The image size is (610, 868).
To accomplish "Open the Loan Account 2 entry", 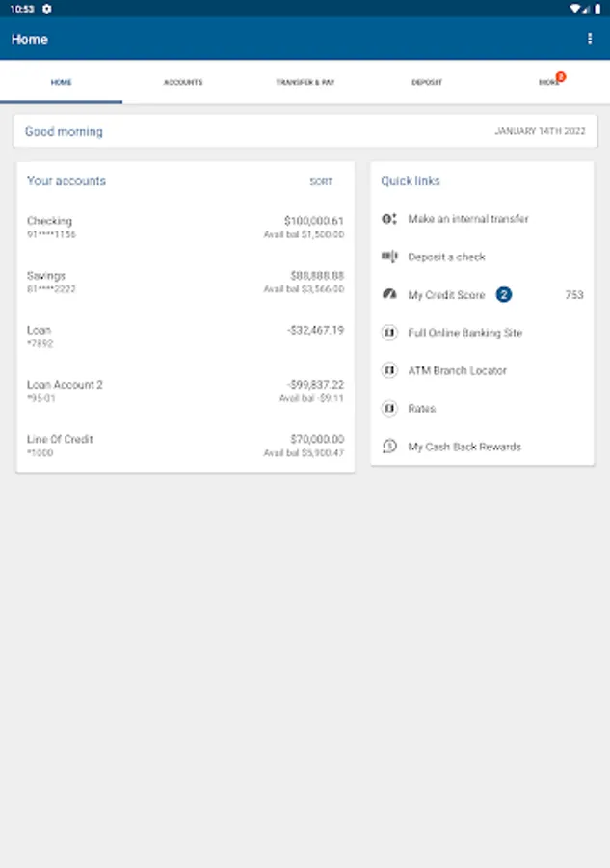I will (185, 391).
